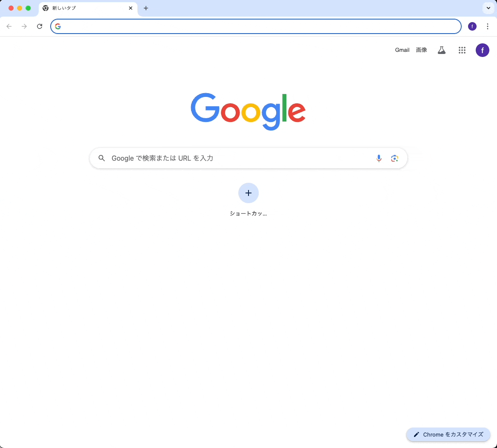Click the magnifier icon in search box

(101, 158)
